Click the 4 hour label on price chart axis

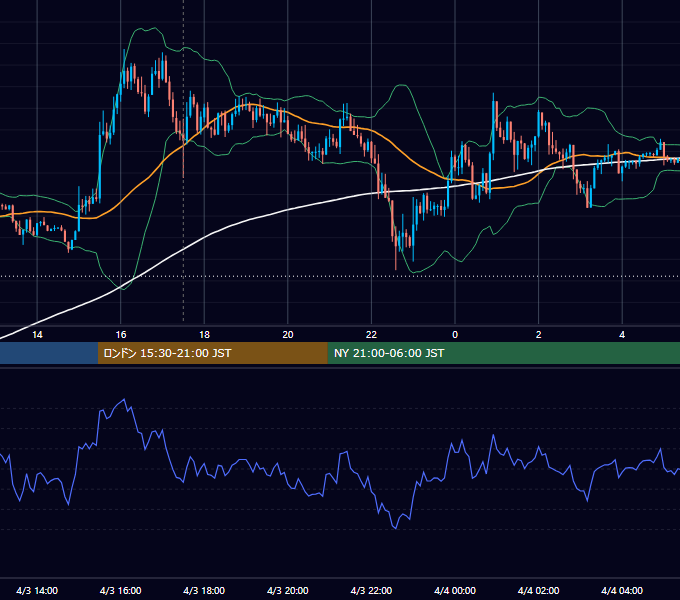(x=622, y=335)
